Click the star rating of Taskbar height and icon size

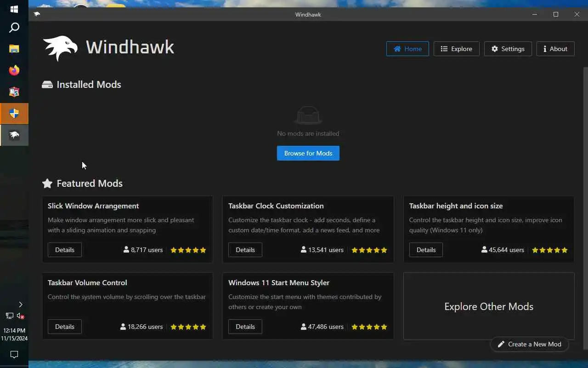(x=550, y=250)
